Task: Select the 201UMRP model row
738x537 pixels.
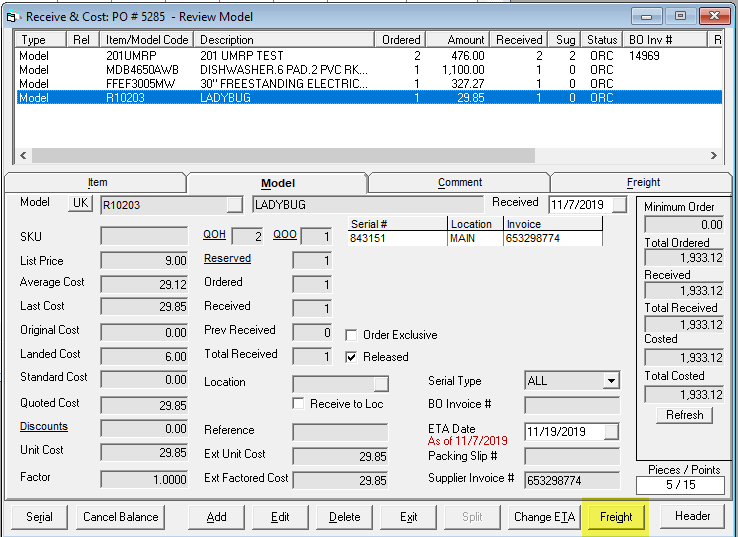Action: tap(369, 56)
